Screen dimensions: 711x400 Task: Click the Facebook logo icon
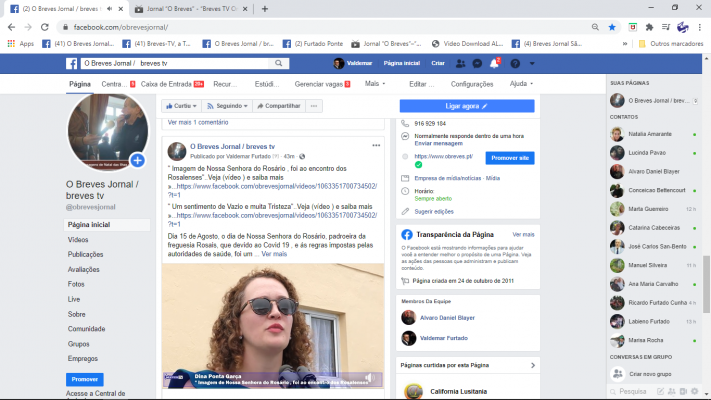pos(73,63)
